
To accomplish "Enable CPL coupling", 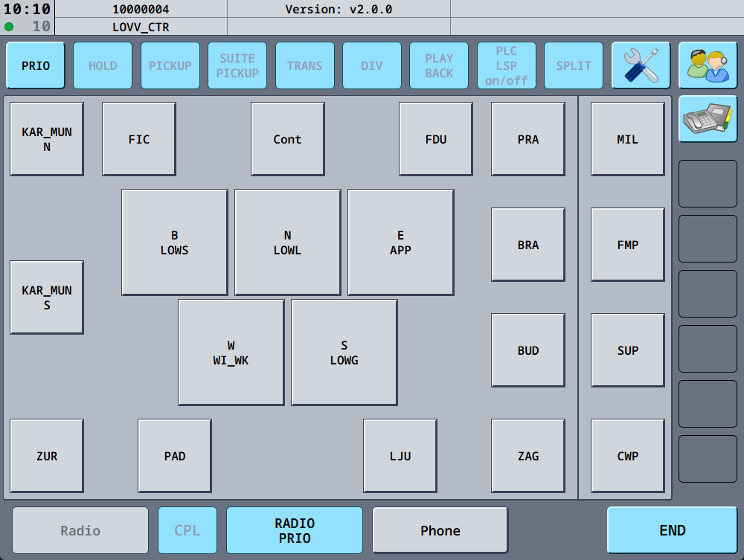I will pyautogui.click(x=187, y=530).
